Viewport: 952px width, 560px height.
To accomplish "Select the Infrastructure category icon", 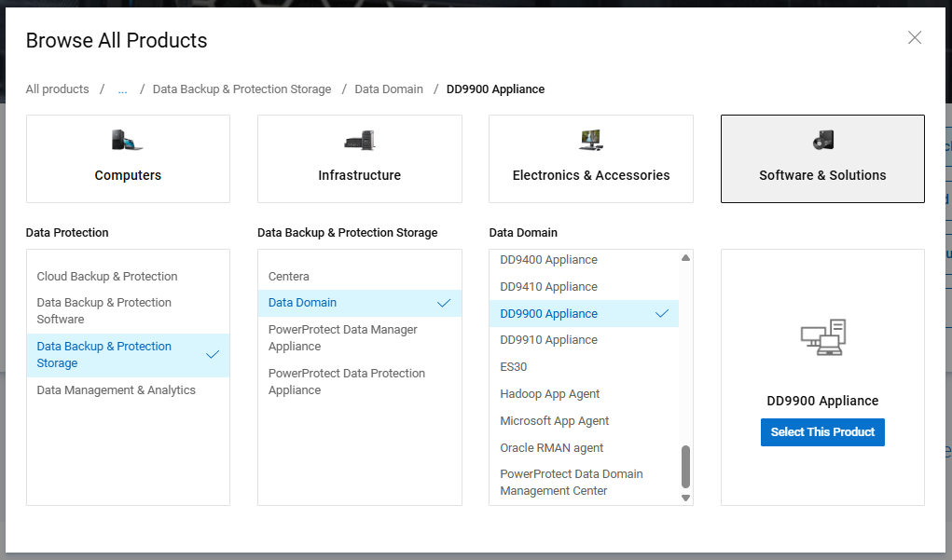I will tap(359, 140).
